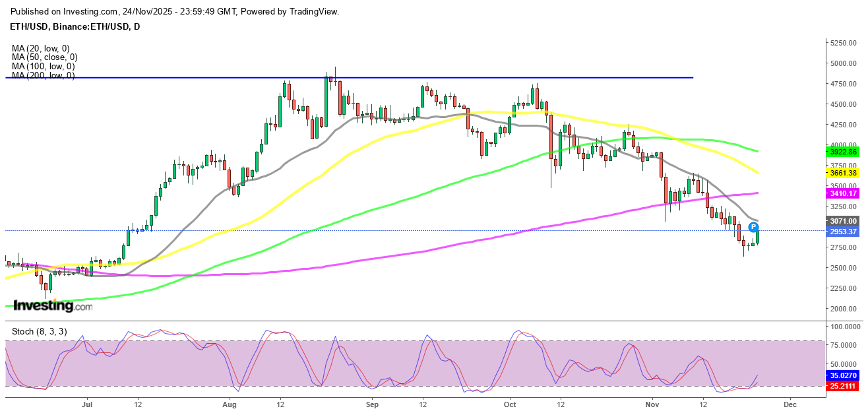This screenshot has height=413, width=868.
Task: Open the ETH/USD Binance symbol title
Action: (76, 26)
